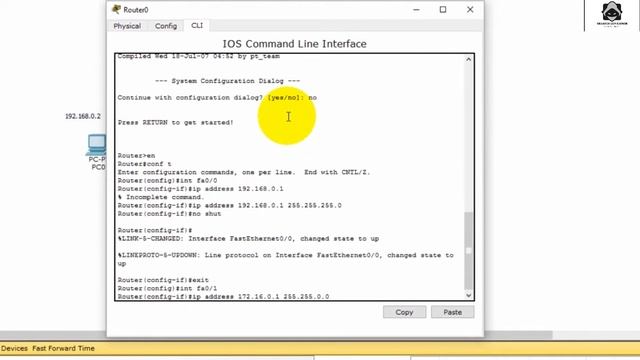The width and height of the screenshot is (640, 360).
Task: Click the 'System Configuration Dialog' line
Action: pyautogui.click(x=228, y=81)
